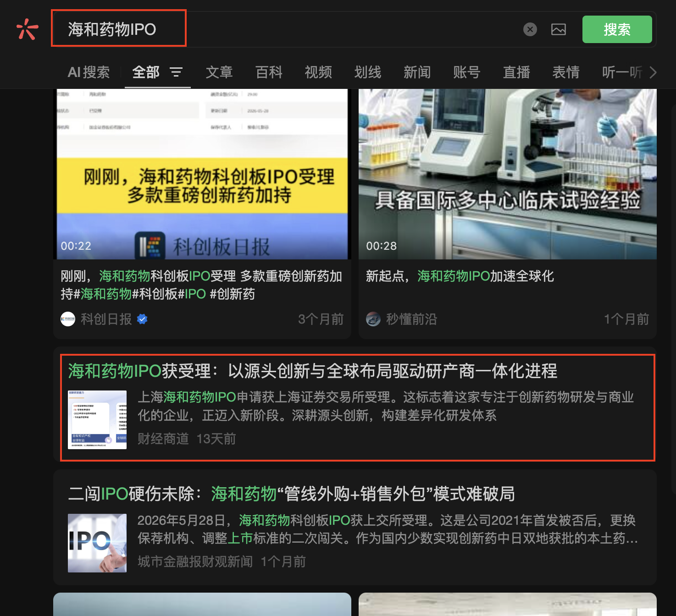Switch to the 百科 tab
The image size is (676, 616).
(269, 72)
